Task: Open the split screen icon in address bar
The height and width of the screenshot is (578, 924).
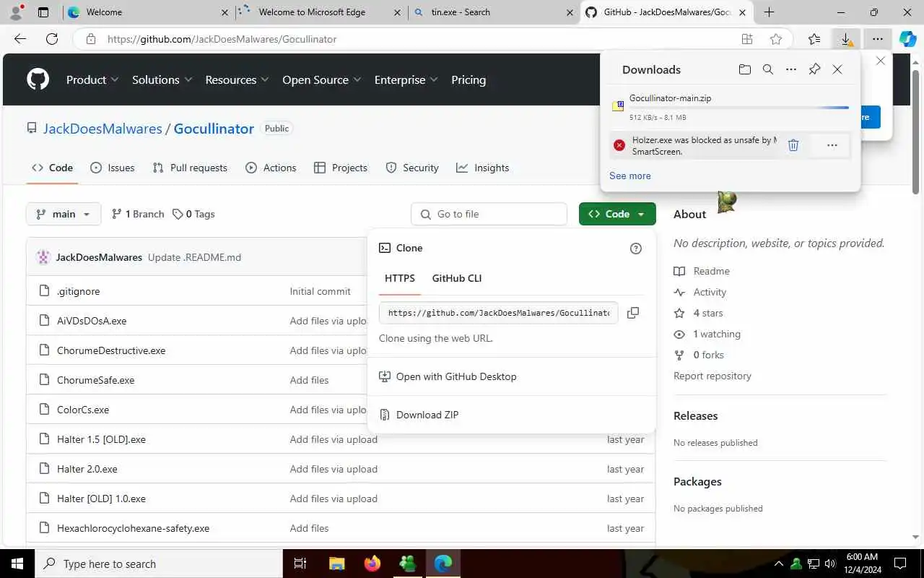Action: pyautogui.click(x=747, y=39)
